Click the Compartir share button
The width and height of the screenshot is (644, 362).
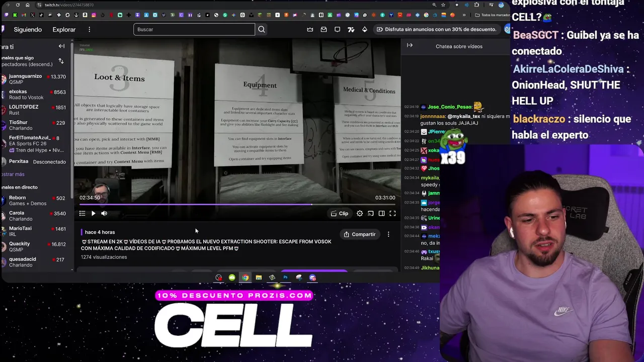[360, 234]
